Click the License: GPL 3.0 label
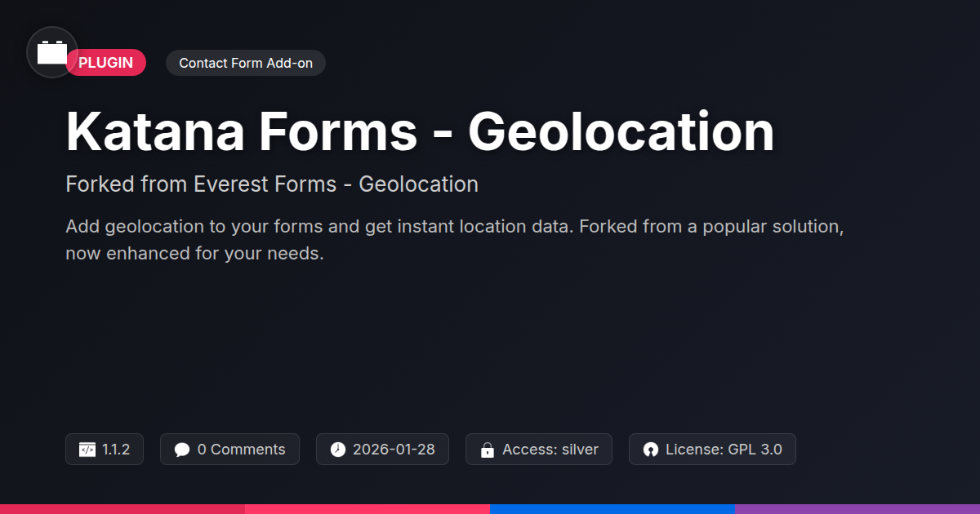This screenshot has height=514, width=980. click(x=724, y=450)
